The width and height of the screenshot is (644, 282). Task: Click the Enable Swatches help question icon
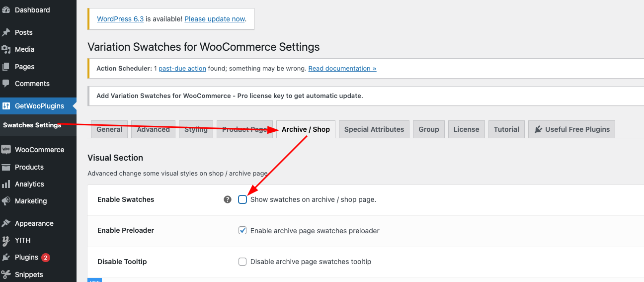[228, 199]
